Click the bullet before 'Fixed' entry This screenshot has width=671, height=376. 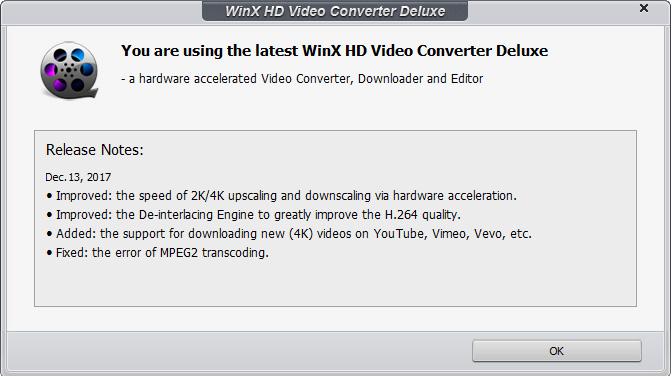(49, 253)
